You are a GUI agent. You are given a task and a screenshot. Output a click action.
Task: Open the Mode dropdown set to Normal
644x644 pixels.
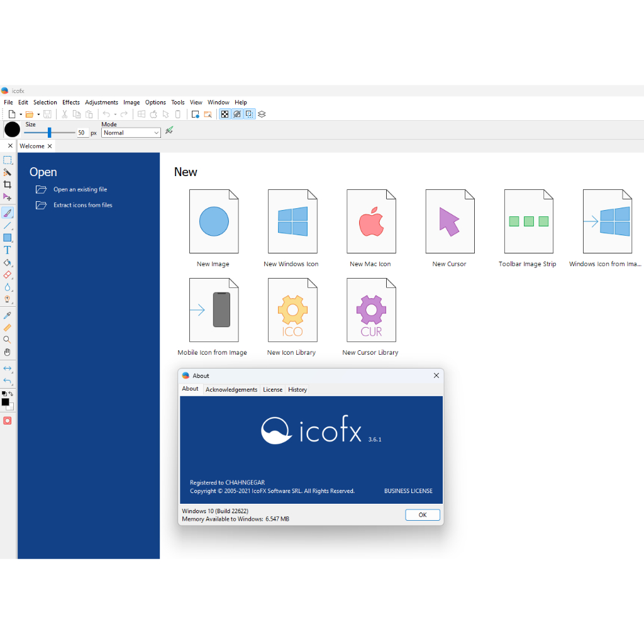coord(131,133)
